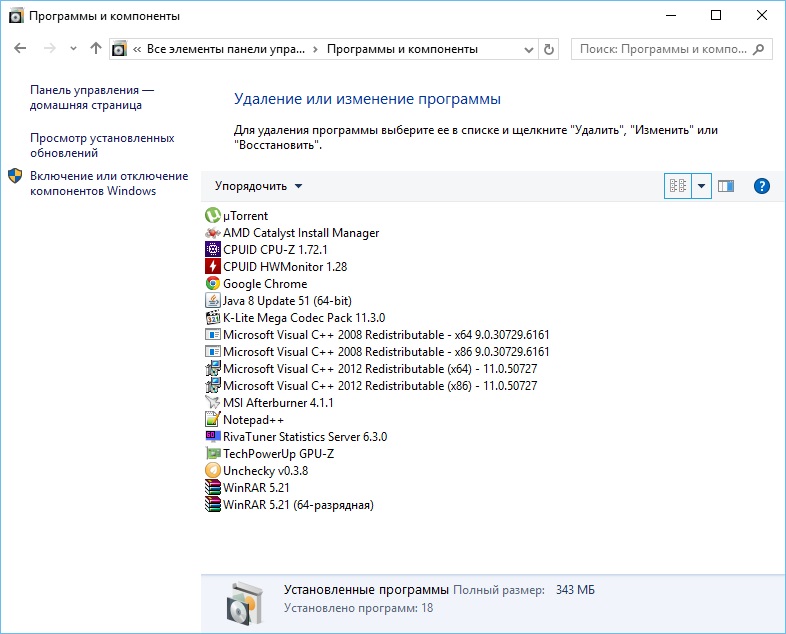Open the Упорядочить dropdown menu
Screen dimensions: 786x634
point(258,186)
